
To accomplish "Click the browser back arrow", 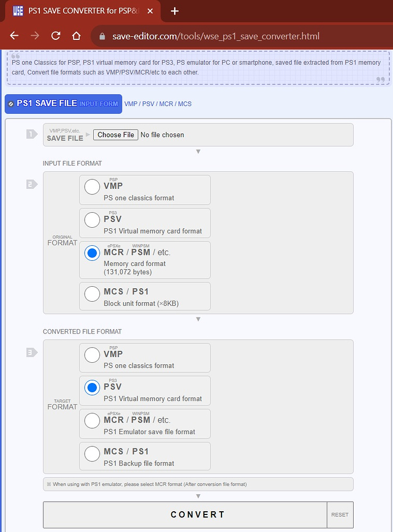I will tap(14, 36).
